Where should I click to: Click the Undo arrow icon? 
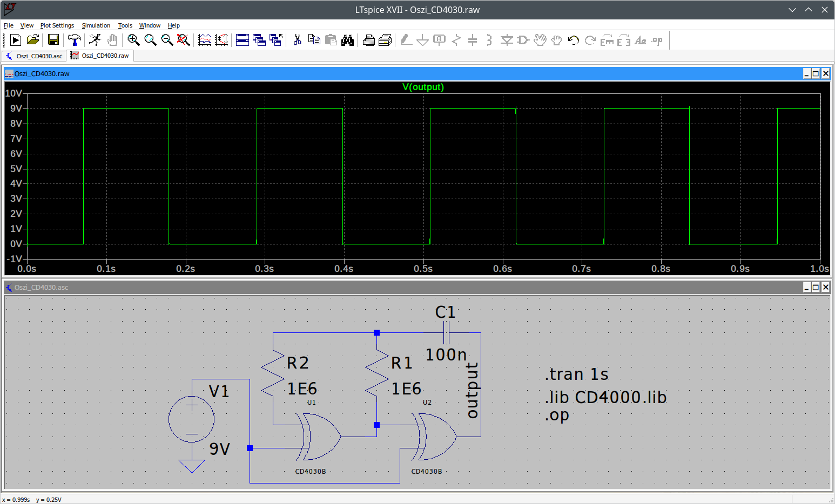point(574,40)
